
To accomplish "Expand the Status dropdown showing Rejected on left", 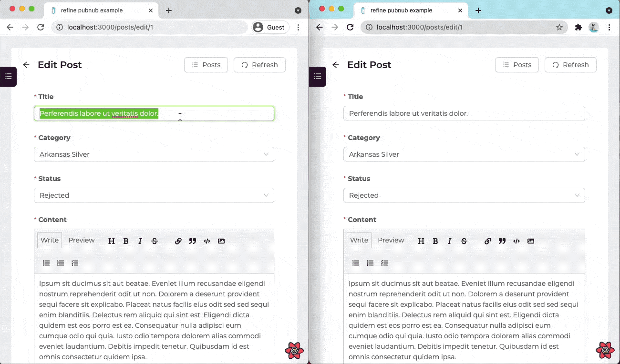I will point(154,195).
